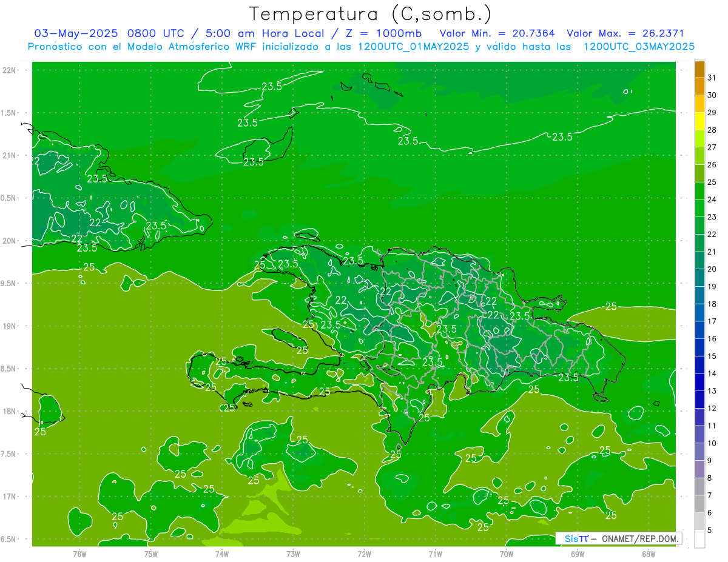Click the white swatch below legend value 5
This screenshot has height=562, width=728.
pos(699,539)
